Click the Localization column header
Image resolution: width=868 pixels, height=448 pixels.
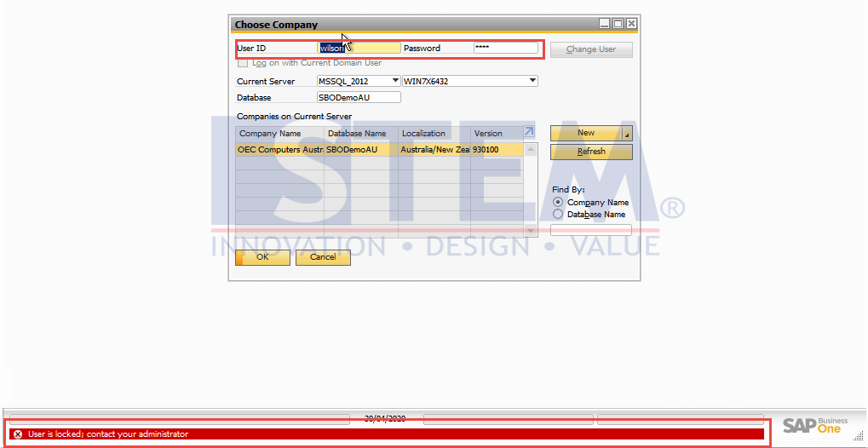point(434,134)
